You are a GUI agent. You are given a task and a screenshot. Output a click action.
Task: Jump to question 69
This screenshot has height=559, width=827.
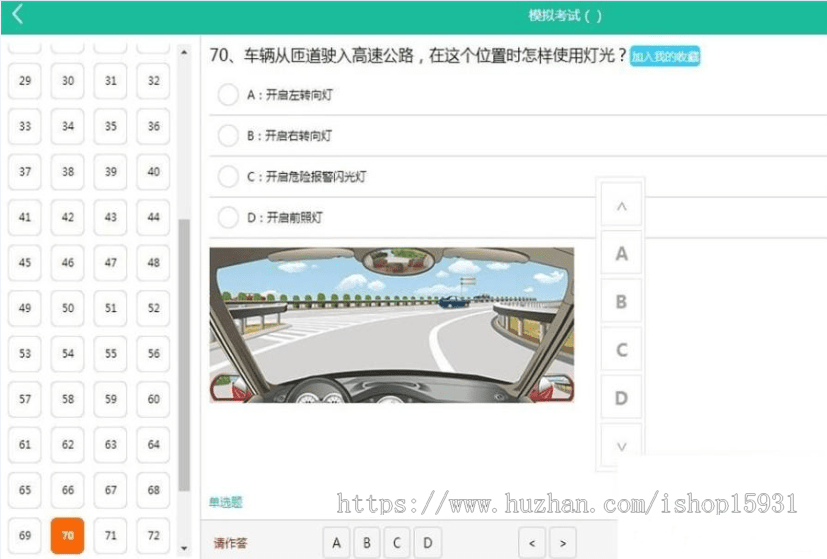click(25, 535)
